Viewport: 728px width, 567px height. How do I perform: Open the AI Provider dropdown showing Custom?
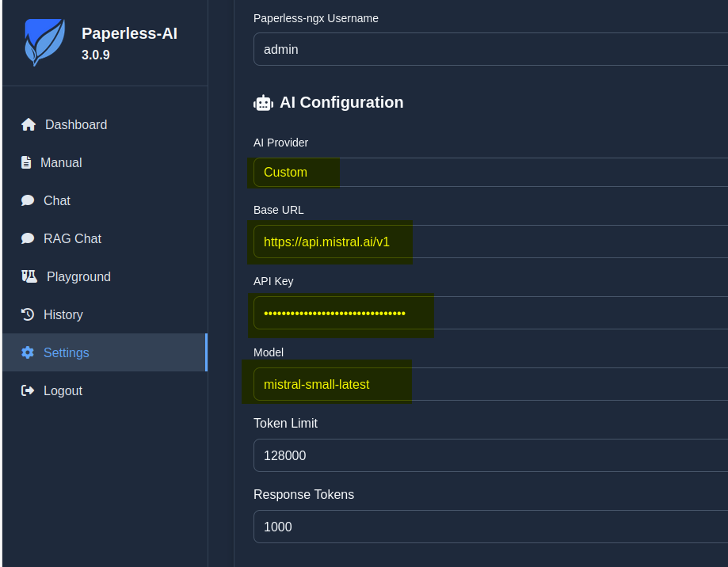point(490,172)
